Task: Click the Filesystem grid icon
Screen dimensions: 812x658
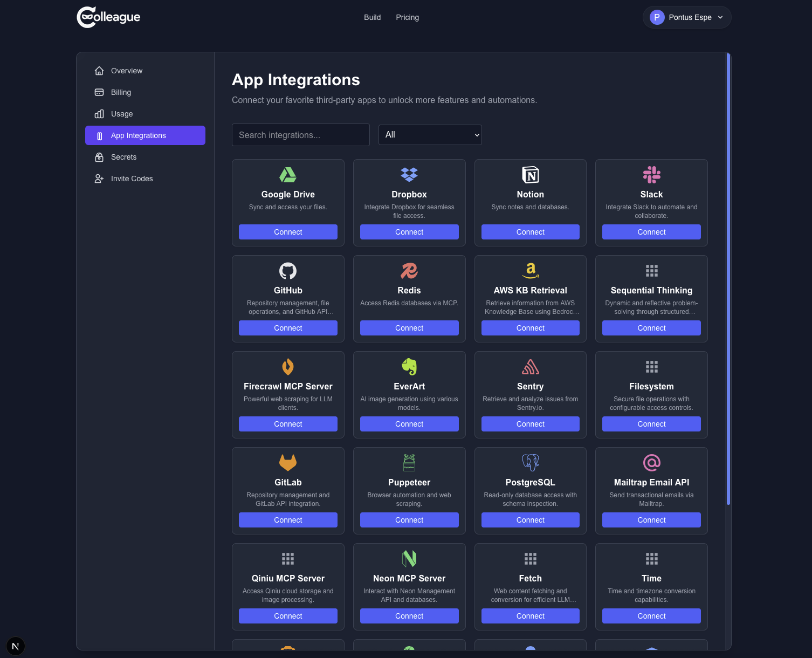Action: click(x=652, y=367)
